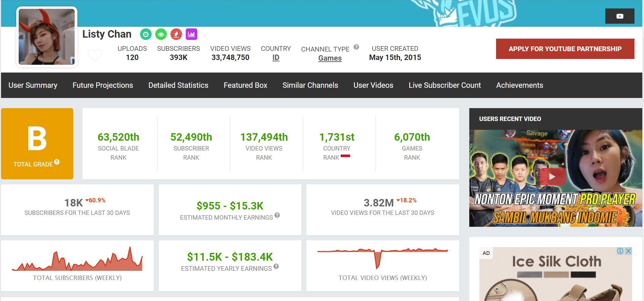Click the 63,520th Social Blade rank
The width and height of the screenshot is (644, 301).
tap(118, 137)
